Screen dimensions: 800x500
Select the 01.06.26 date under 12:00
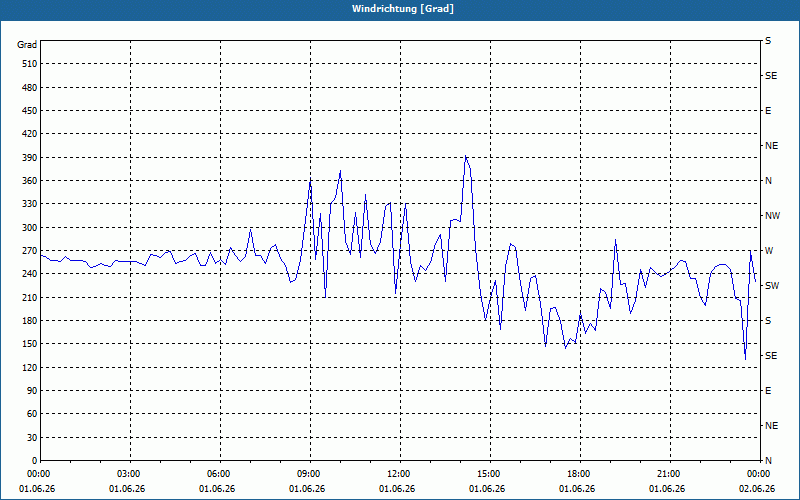[x=397, y=489]
